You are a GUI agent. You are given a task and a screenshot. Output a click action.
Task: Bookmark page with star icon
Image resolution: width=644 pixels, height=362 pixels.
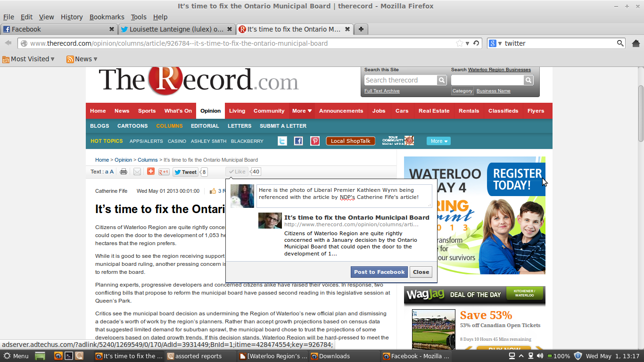coord(459,43)
